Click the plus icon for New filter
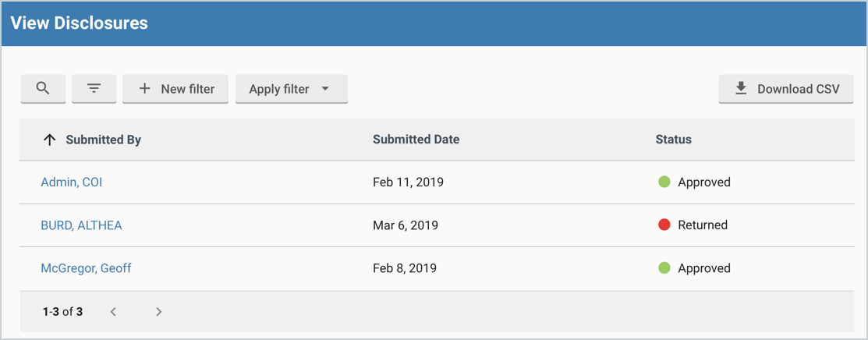The image size is (868, 340). [144, 89]
